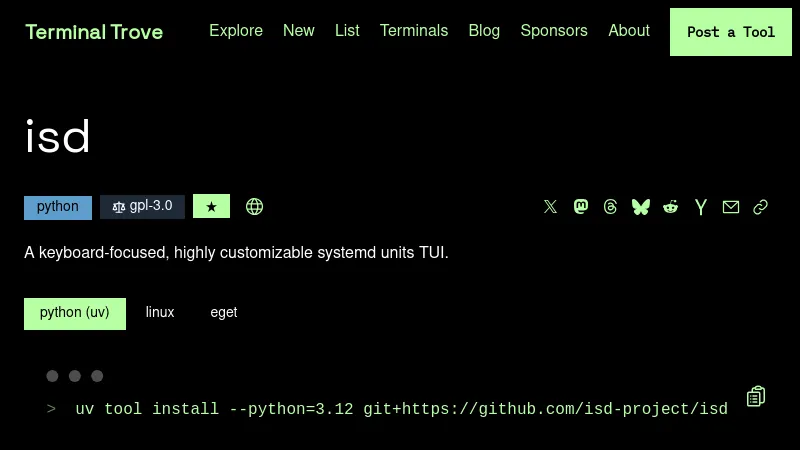Open the Explore menu item
Screen dimensions: 800x450
[x=236, y=31]
